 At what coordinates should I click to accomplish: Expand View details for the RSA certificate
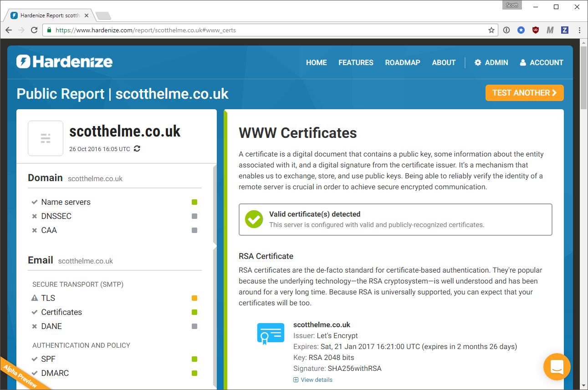313,380
